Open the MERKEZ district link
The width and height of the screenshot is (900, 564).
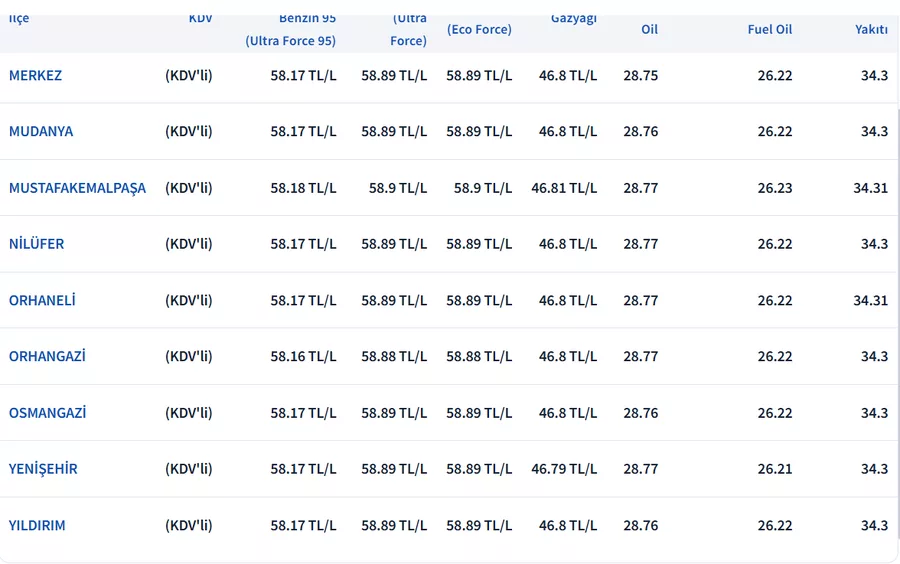[35, 75]
